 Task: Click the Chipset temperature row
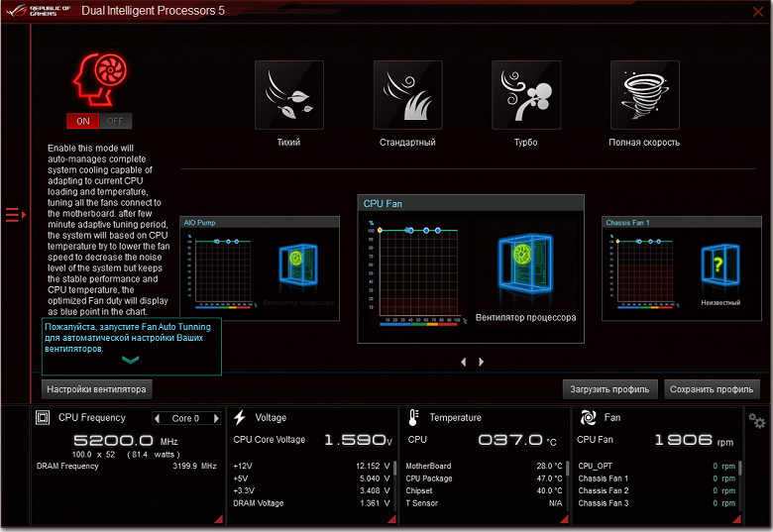[x=484, y=490]
